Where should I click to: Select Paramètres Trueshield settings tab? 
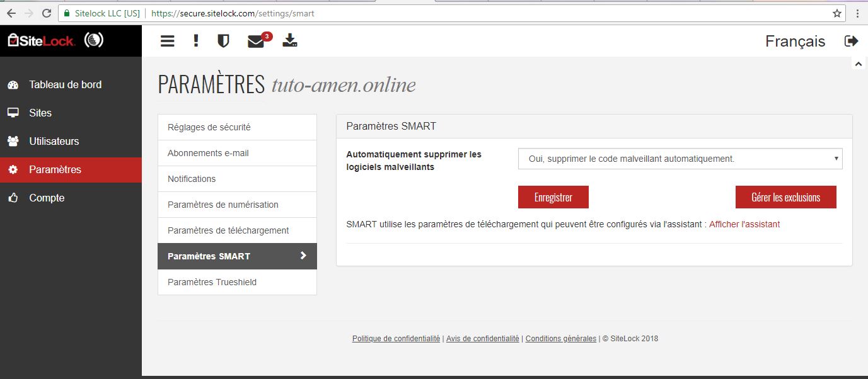point(212,282)
